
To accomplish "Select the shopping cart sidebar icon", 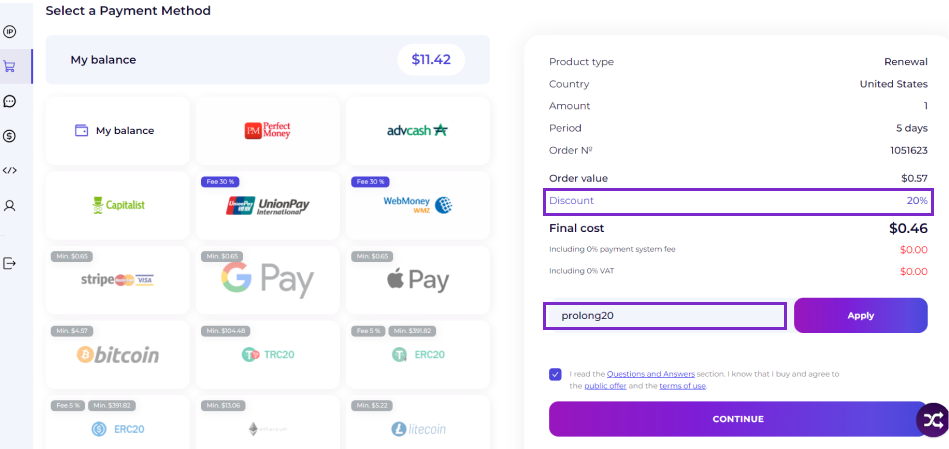I will (9, 67).
